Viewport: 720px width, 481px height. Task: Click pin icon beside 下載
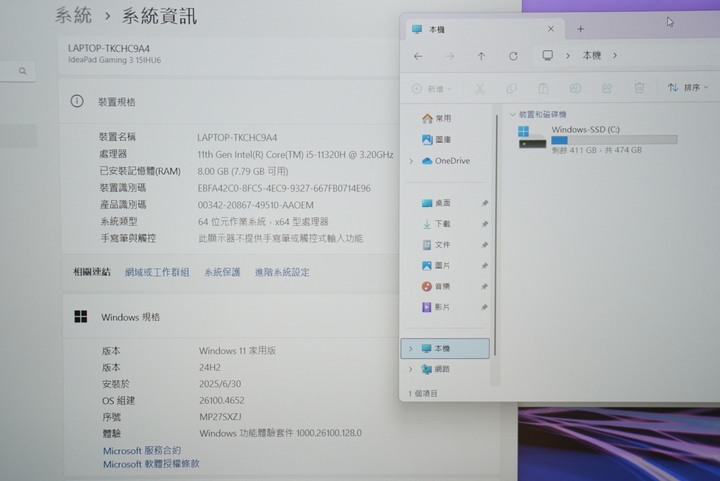pos(484,224)
